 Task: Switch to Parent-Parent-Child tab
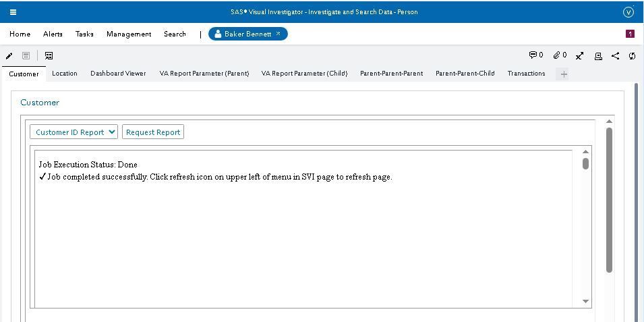(465, 74)
